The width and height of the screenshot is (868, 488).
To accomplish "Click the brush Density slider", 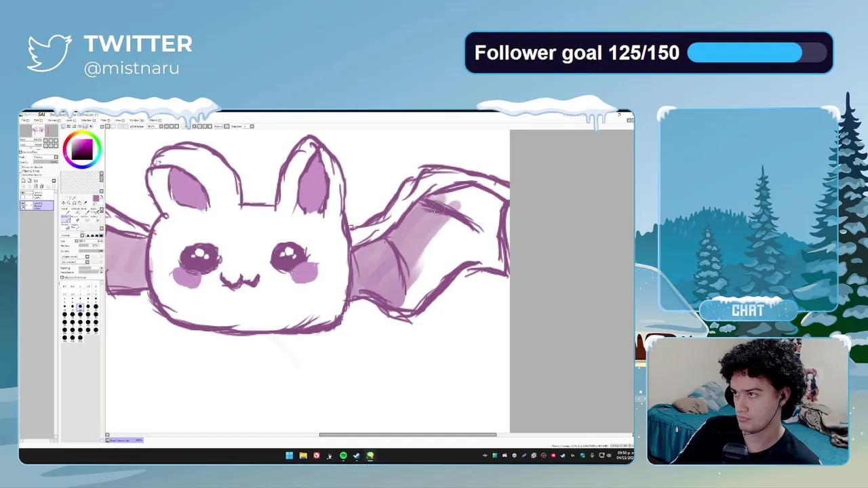I will [x=91, y=251].
